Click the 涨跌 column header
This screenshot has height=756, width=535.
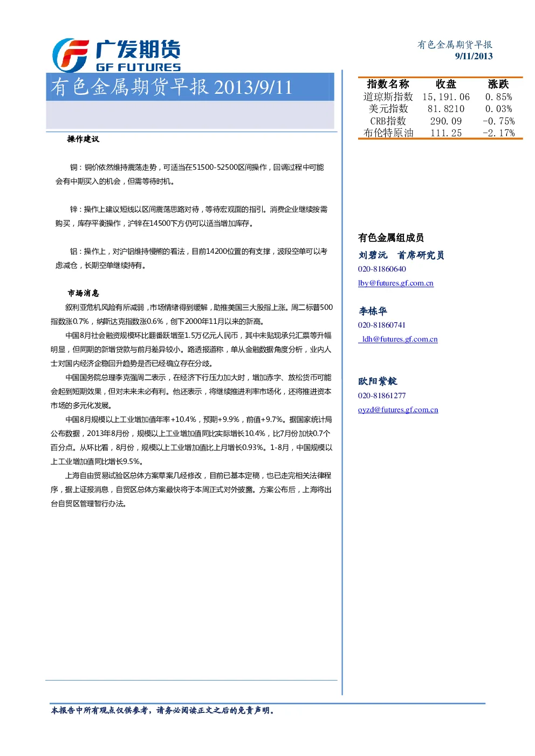(498, 84)
